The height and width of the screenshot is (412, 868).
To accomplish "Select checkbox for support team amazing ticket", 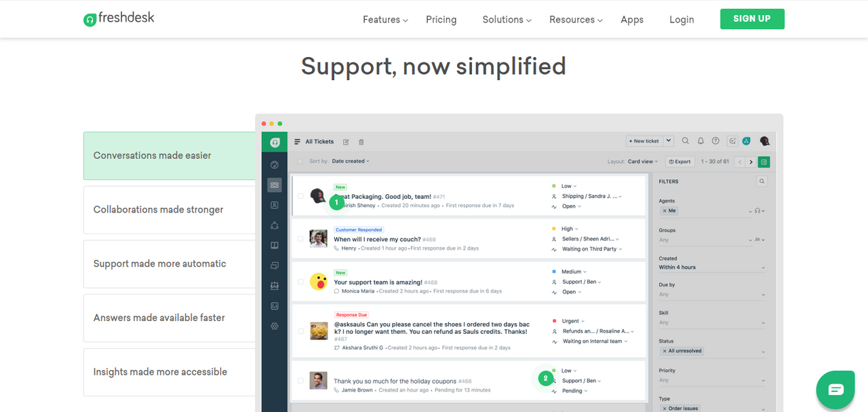I will click(x=300, y=282).
